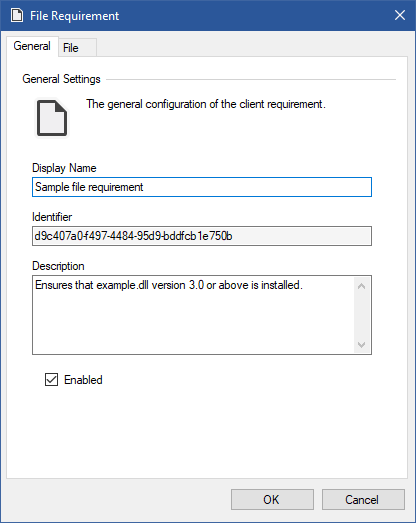Click the Description scrollbar down arrow
Image resolution: width=416 pixels, height=523 pixels.
coord(362,344)
